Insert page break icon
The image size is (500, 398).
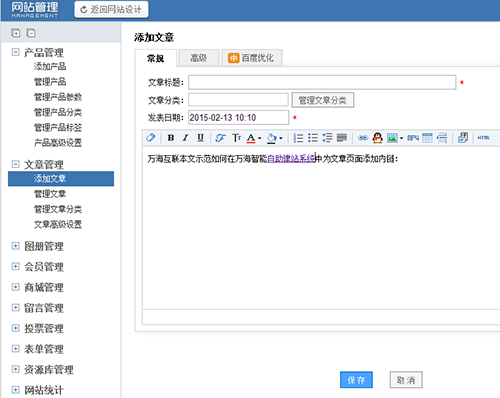point(442,138)
